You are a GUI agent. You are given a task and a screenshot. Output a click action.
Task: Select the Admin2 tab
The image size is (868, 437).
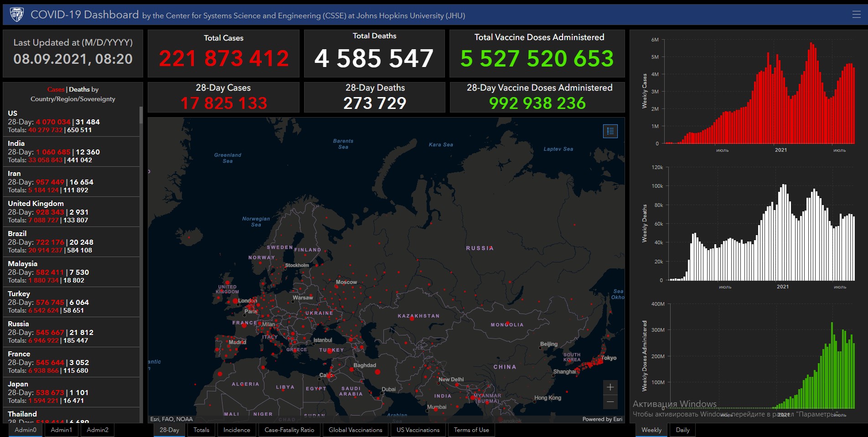click(98, 430)
